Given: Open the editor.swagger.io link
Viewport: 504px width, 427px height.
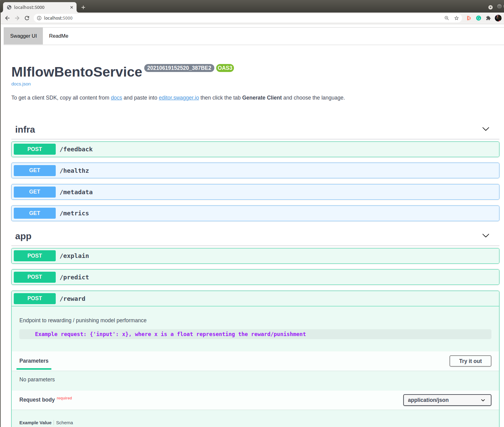Looking at the screenshot, I should coord(179,98).
